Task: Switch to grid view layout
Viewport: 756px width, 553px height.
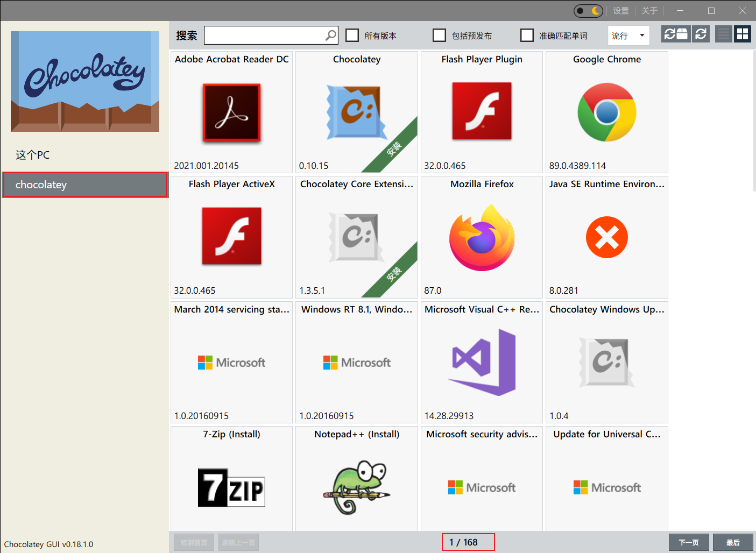Action: (x=743, y=33)
